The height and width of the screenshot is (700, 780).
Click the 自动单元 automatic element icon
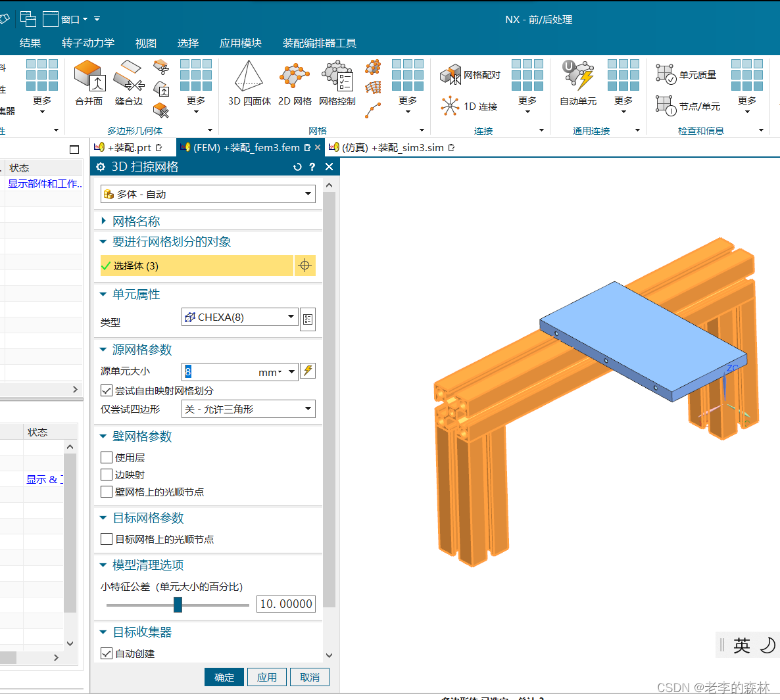coord(578,74)
